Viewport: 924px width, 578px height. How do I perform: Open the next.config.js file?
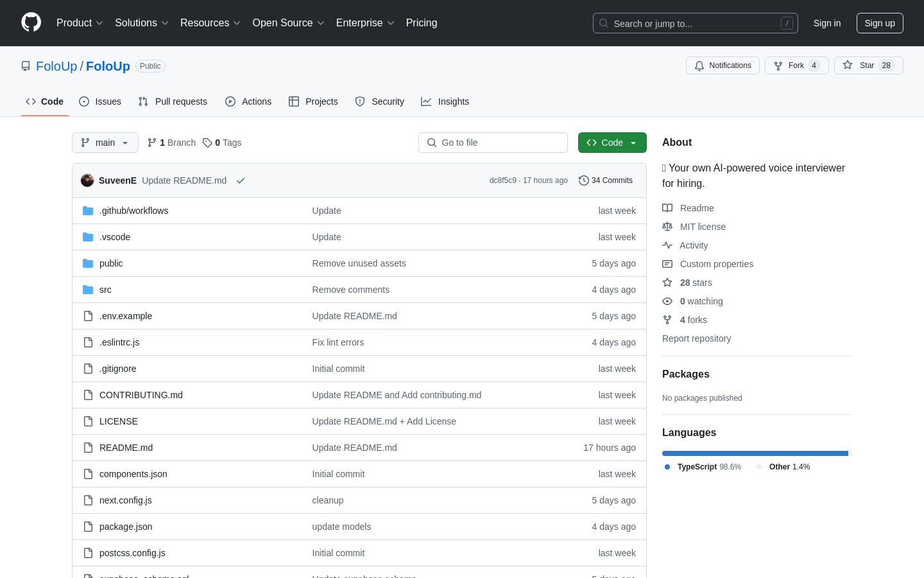pyautogui.click(x=126, y=500)
